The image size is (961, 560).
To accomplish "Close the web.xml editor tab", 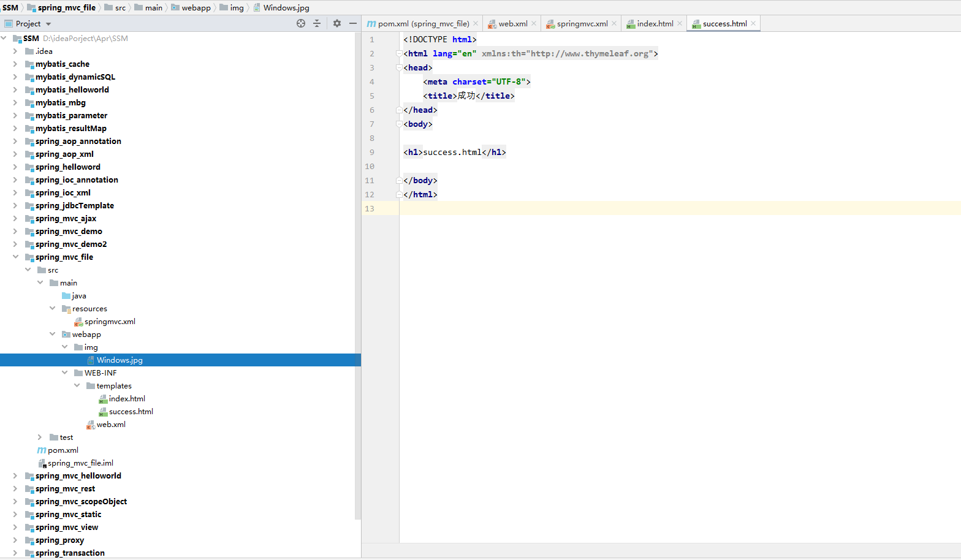I will (534, 23).
